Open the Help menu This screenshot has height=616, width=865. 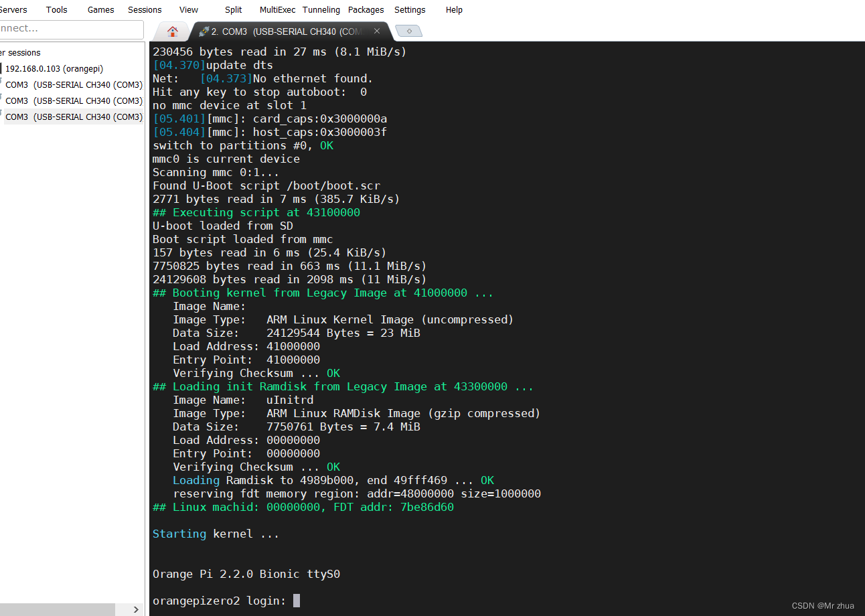tap(454, 10)
